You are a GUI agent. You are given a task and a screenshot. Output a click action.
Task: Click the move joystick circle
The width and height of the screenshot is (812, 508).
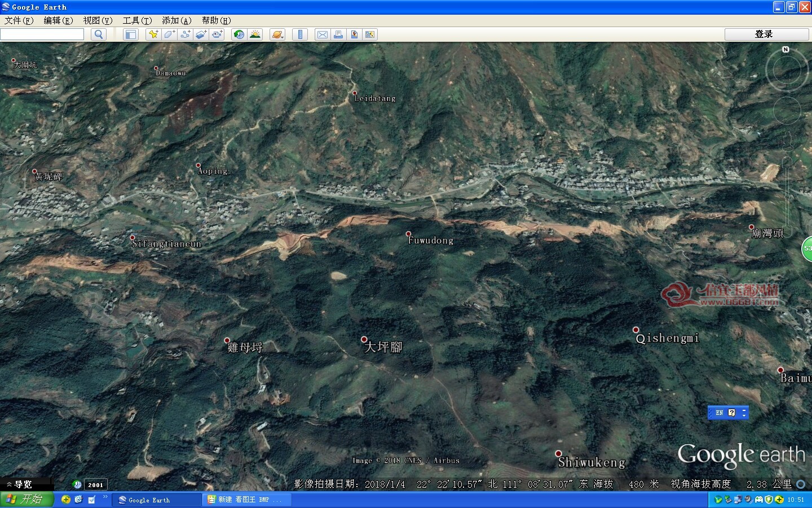(x=787, y=110)
